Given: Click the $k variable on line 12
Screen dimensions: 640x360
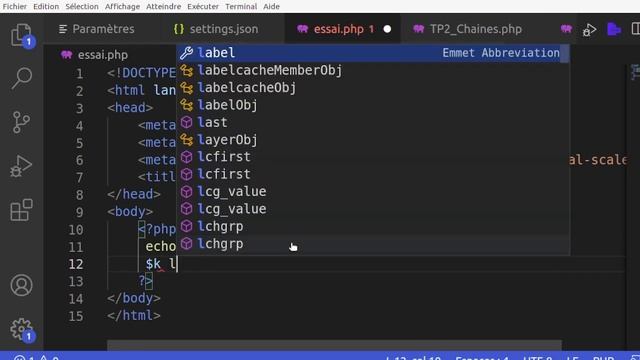Looking at the screenshot, I should click(x=153, y=264).
